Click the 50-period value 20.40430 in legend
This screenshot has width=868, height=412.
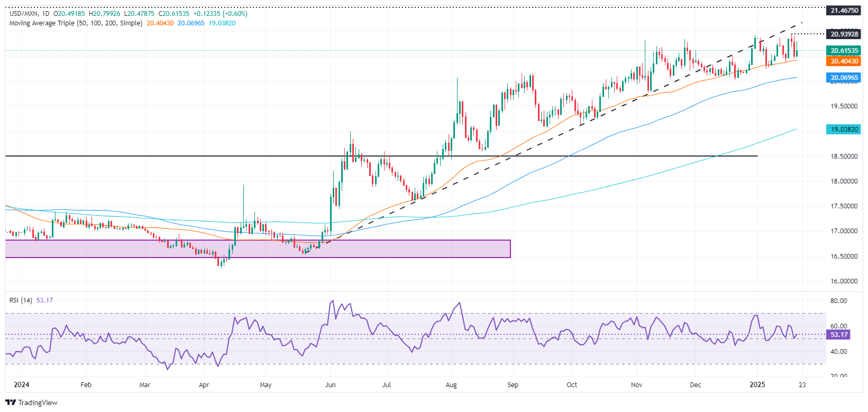(x=160, y=23)
